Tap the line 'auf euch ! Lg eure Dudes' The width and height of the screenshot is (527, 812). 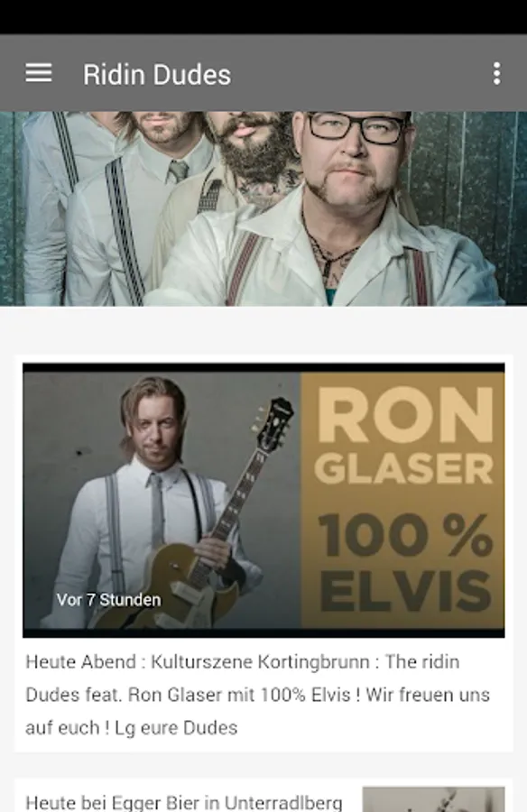click(x=131, y=727)
